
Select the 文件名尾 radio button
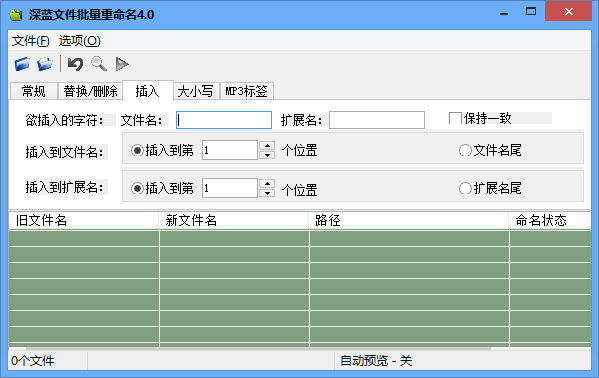pyautogui.click(x=465, y=150)
